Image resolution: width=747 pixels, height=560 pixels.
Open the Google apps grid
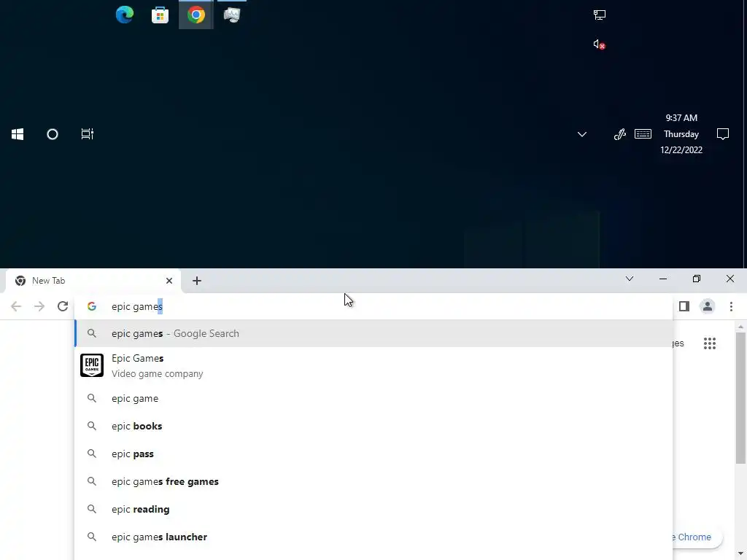click(709, 343)
